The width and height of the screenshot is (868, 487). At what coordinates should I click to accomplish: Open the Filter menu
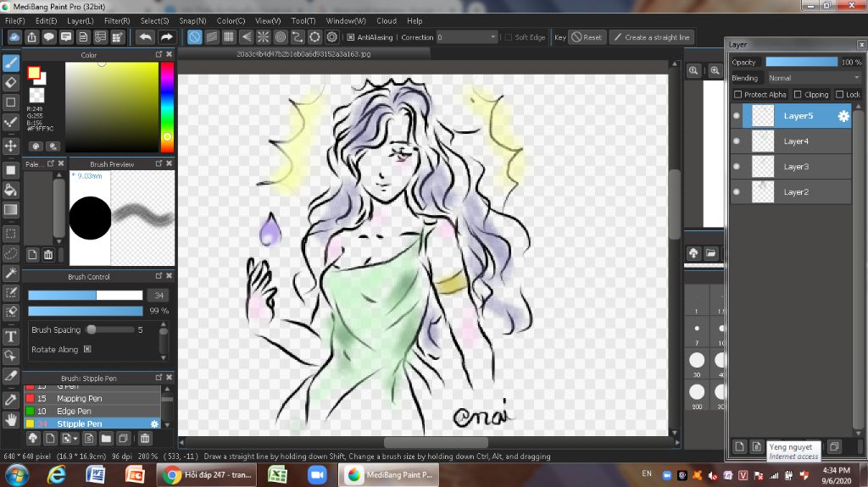117,20
